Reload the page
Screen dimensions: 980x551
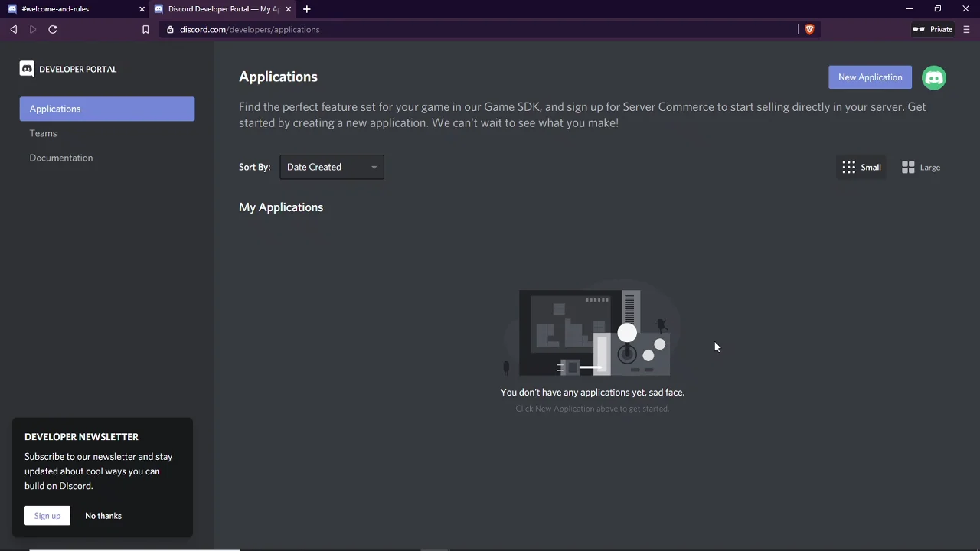53,29
